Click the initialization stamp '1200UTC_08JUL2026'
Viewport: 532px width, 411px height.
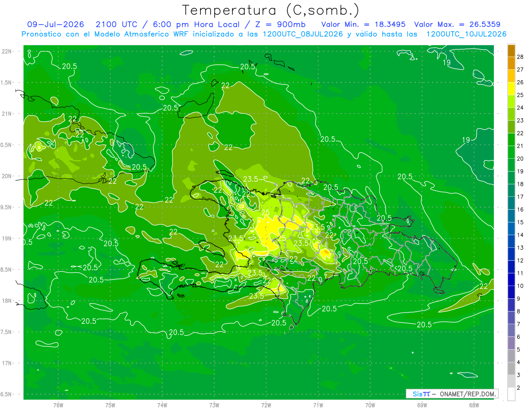tap(303, 34)
